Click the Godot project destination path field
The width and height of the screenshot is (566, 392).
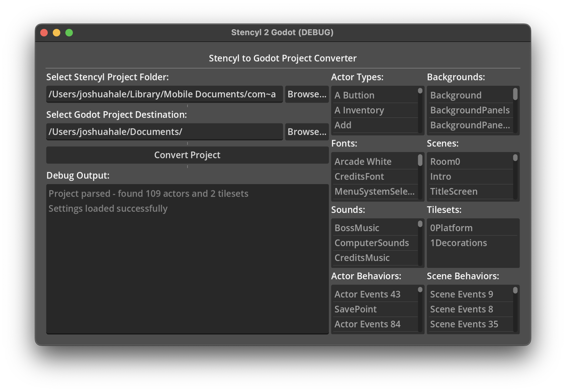pyautogui.click(x=164, y=132)
